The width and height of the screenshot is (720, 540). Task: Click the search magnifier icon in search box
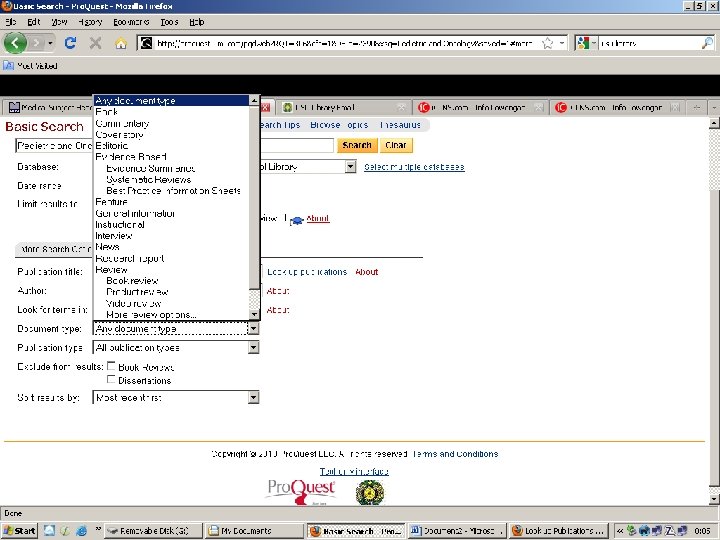(707, 43)
